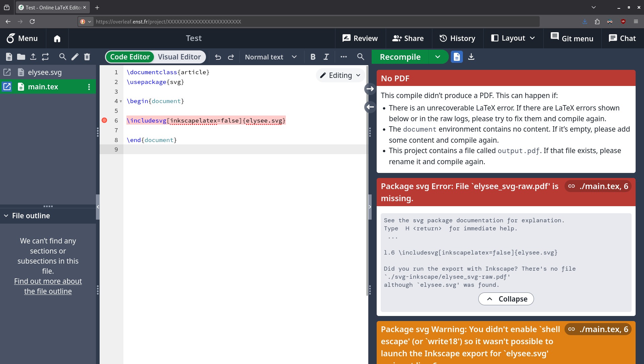The width and height of the screenshot is (644, 364).
Task: Click the new folder icon
Action: click(x=21, y=57)
